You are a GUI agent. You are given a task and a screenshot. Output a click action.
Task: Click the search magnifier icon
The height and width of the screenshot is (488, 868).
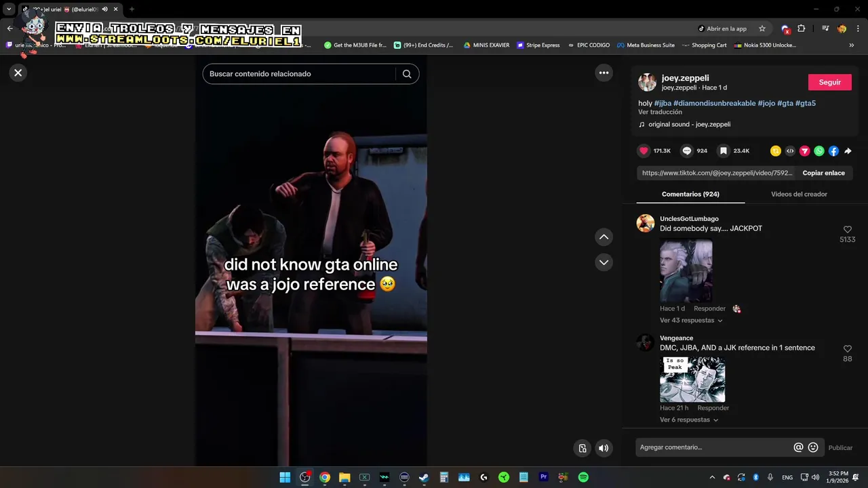pyautogui.click(x=407, y=74)
